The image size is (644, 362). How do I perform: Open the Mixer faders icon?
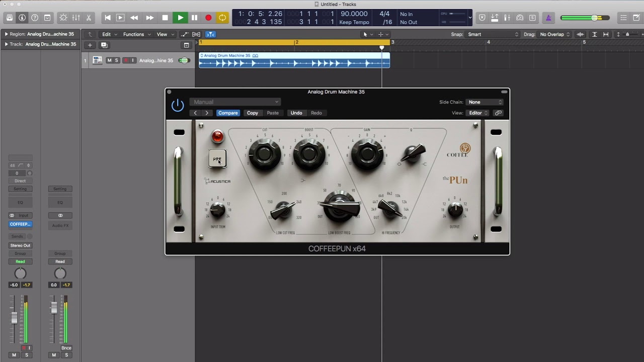click(x=76, y=18)
